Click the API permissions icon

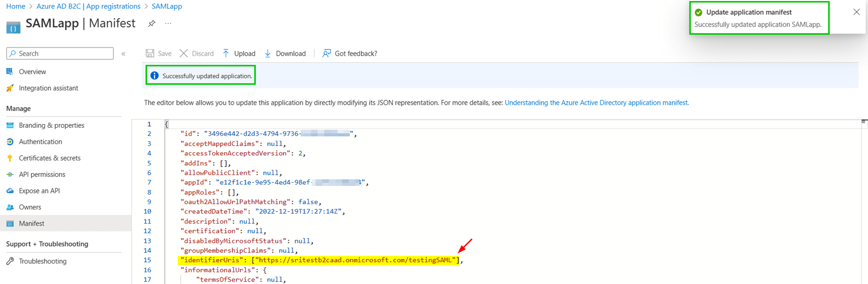10,175
